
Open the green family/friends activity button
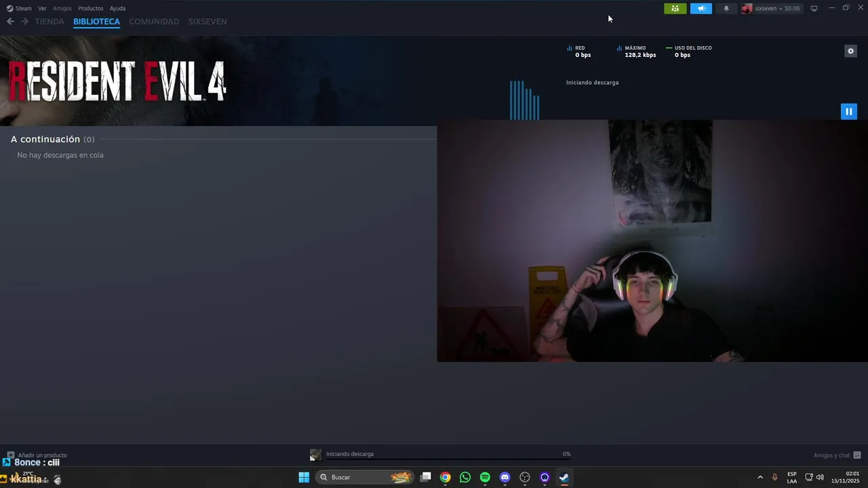pos(675,8)
